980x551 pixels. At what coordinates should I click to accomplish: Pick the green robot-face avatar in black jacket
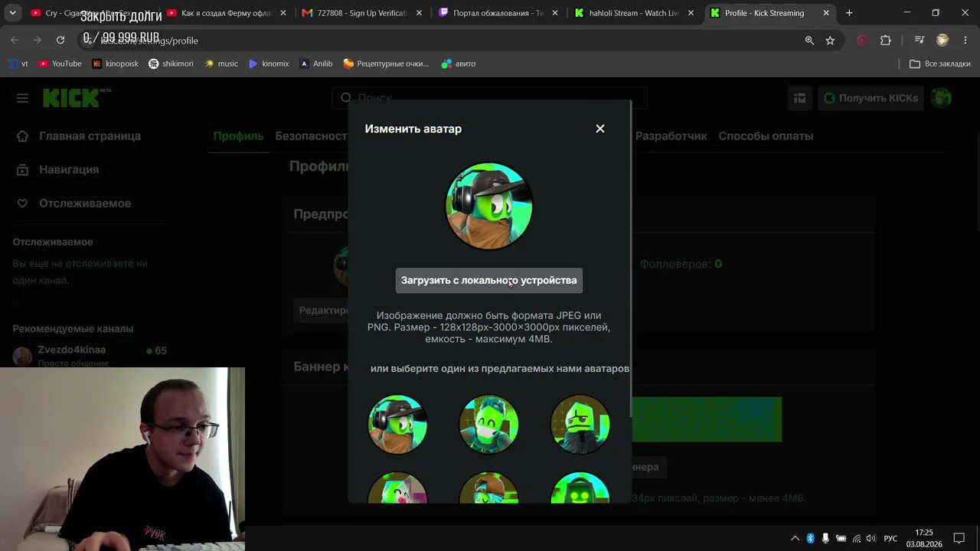click(580, 425)
